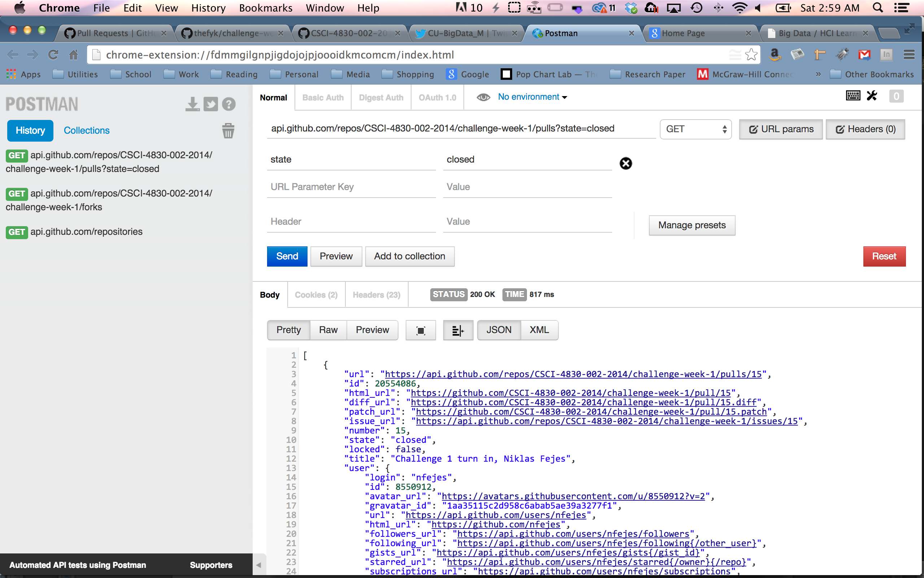Image resolution: width=924 pixels, height=578 pixels.
Task: Switch to Digest Auth tab
Action: click(x=381, y=98)
